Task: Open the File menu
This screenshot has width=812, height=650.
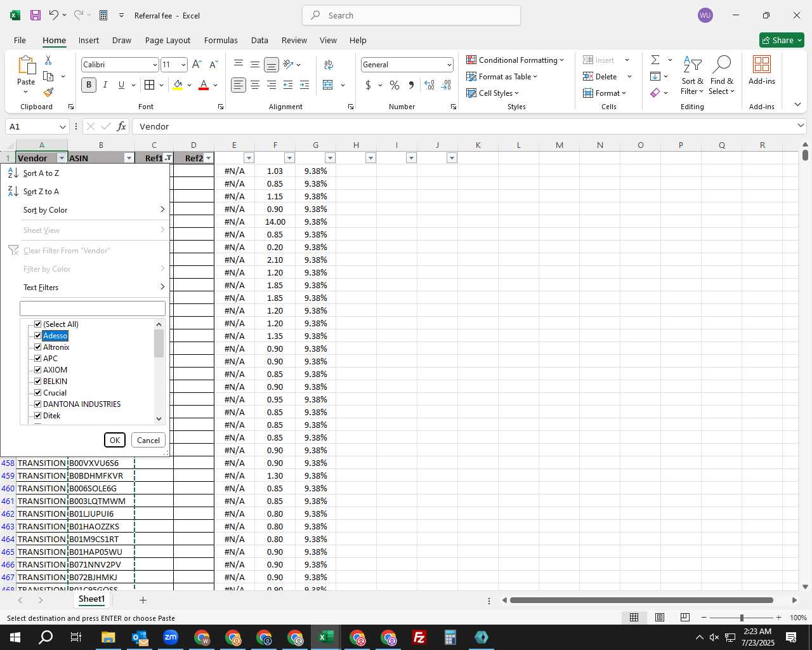Action: 20,40
